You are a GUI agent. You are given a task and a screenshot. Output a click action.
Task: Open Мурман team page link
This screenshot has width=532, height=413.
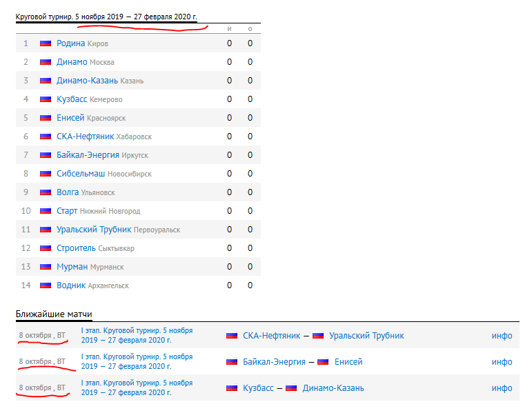point(72,267)
